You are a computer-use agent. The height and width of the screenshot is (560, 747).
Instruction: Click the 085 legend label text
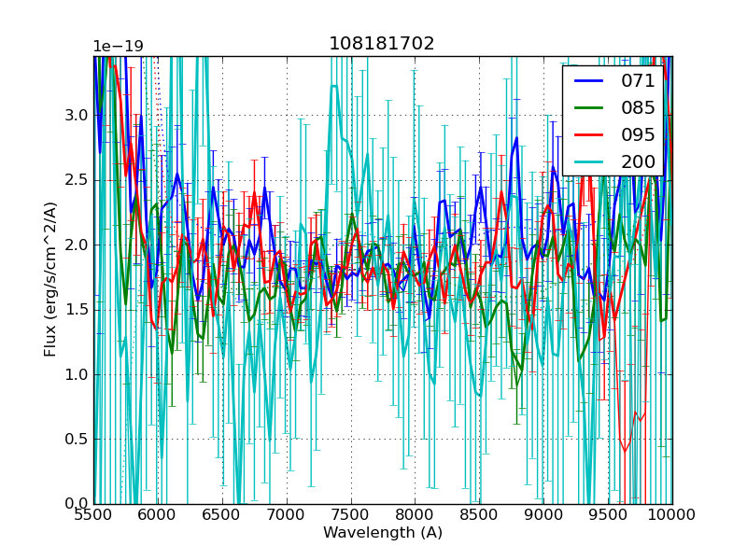[x=638, y=108]
